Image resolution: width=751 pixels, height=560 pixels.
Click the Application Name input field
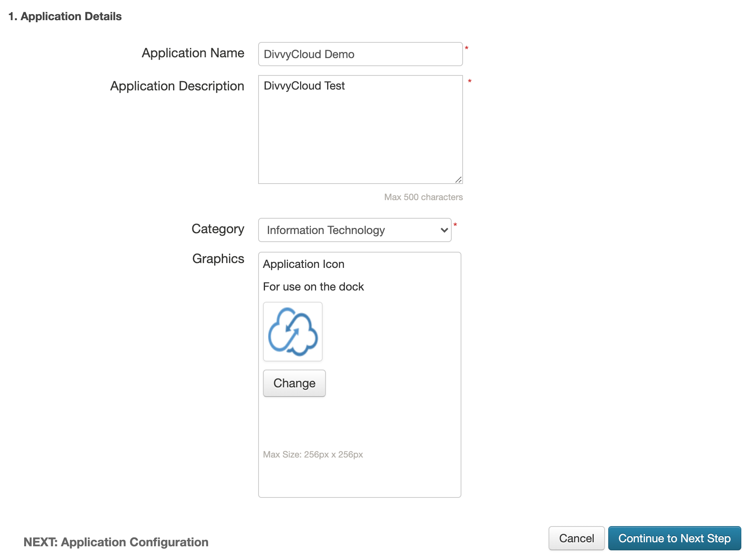[x=360, y=54]
